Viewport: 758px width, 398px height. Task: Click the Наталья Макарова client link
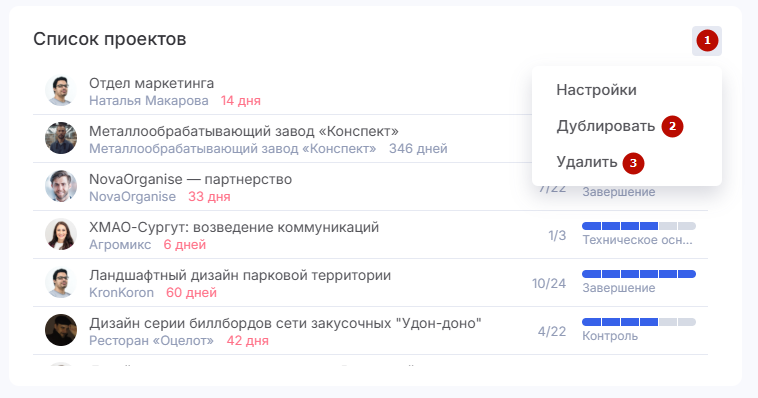pos(149,101)
